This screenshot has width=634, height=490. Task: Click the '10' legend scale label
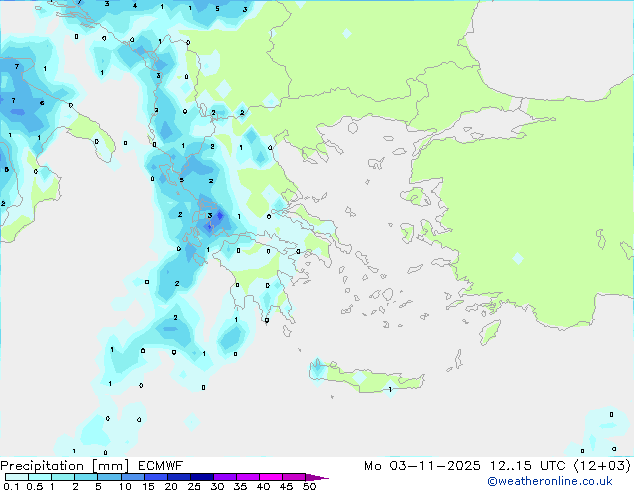pyautogui.click(x=125, y=486)
